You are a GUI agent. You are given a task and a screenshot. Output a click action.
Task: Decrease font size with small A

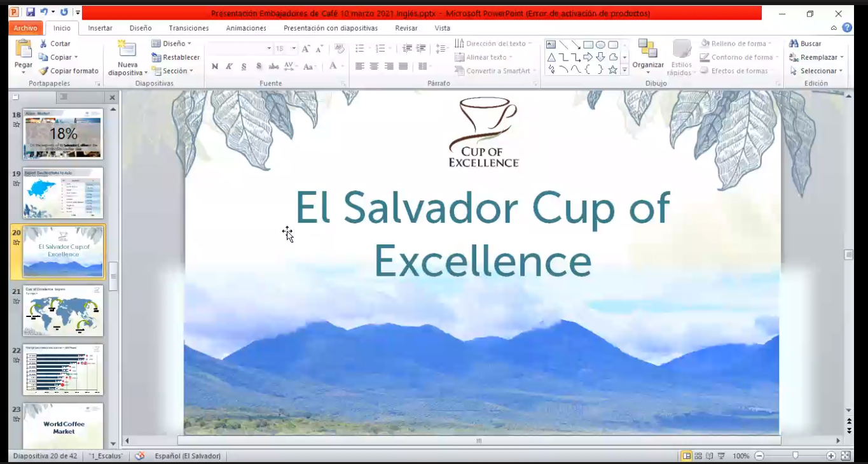tap(319, 49)
